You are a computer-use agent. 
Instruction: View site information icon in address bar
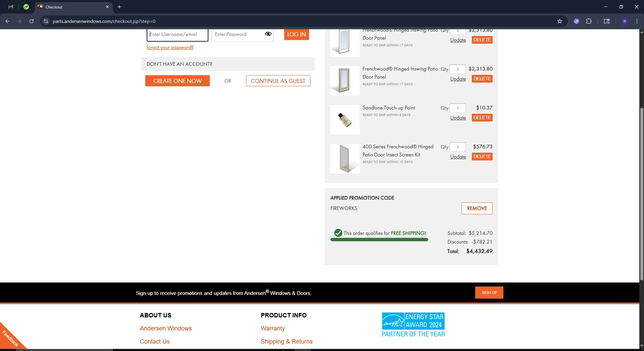pyautogui.click(x=46, y=21)
